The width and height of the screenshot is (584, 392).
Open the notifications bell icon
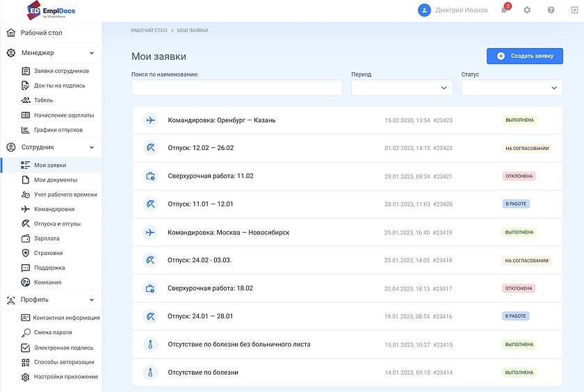tap(504, 10)
